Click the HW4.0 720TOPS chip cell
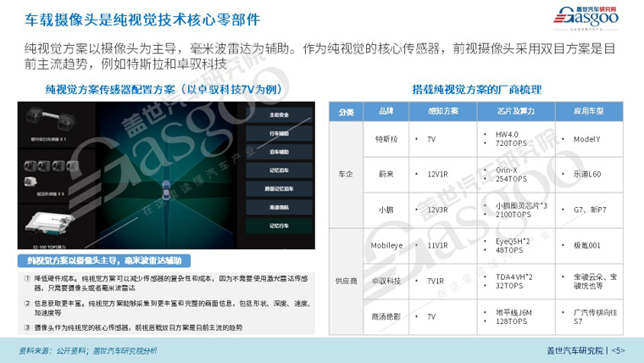644x363 pixels. coord(516,139)
